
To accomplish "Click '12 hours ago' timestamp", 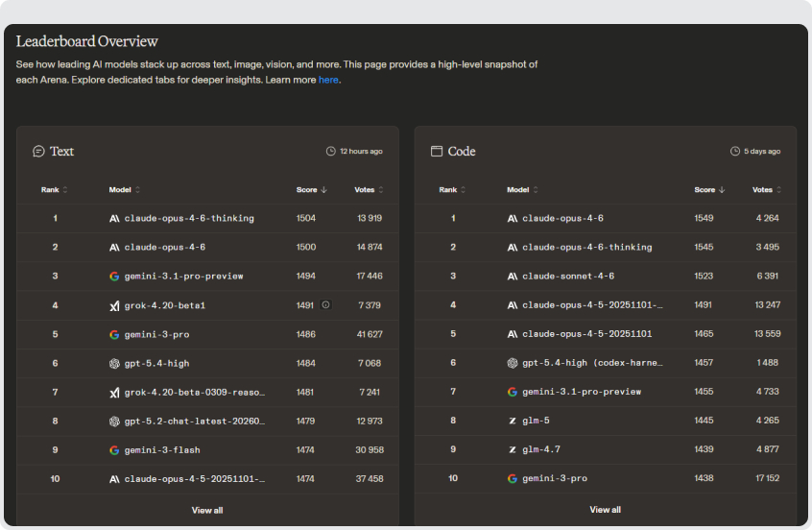I will click(361, 152).
